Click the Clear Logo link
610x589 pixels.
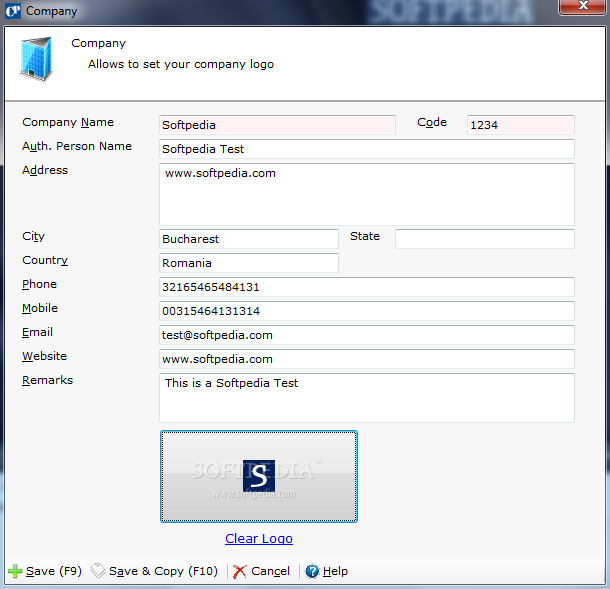tap(259, 538)
